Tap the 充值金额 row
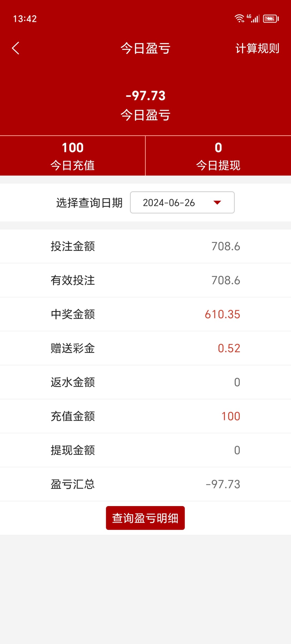The height and width of the screenshot is (644, 291). (145, 416)
